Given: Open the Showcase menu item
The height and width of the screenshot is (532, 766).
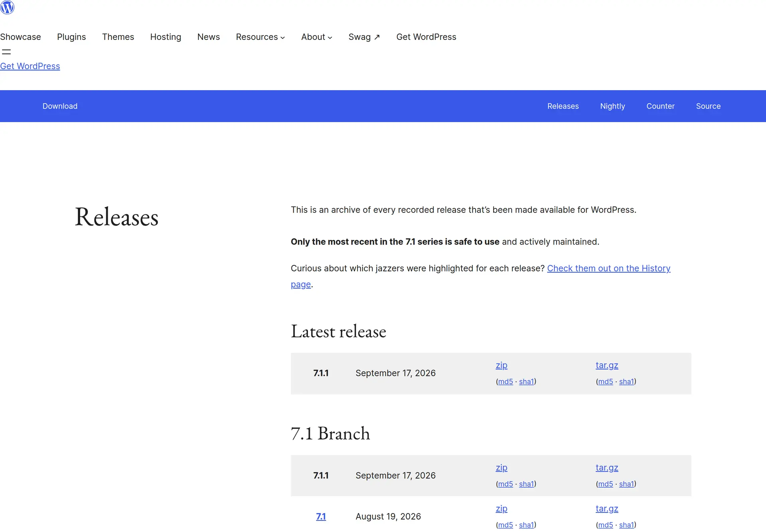Looking at the screenshot, I should pyautogui.click(x=20, y=37).
